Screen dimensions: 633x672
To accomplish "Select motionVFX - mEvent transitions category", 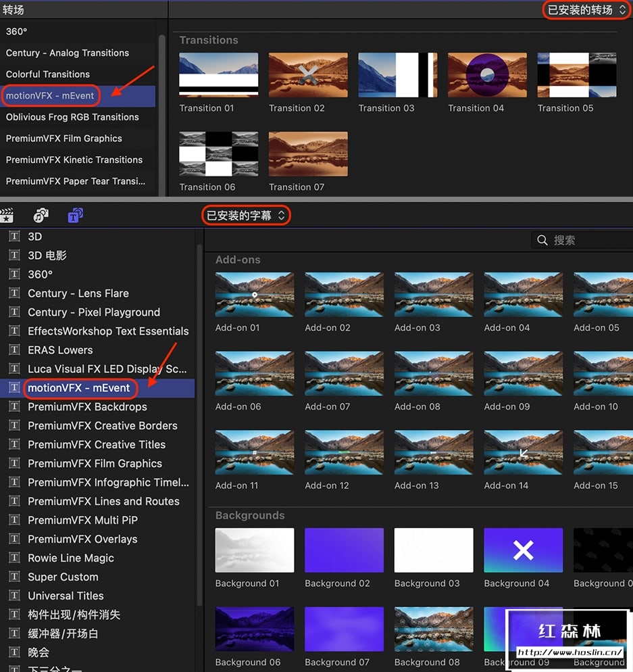I will tap(78, 95).
